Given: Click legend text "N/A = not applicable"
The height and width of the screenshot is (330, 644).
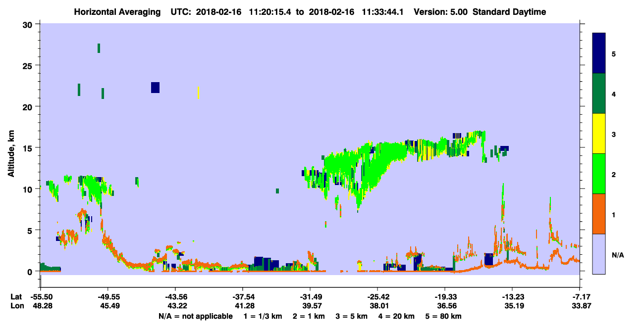Looking at the screenshot, I should pyautogui.click(x=195, y=316).
